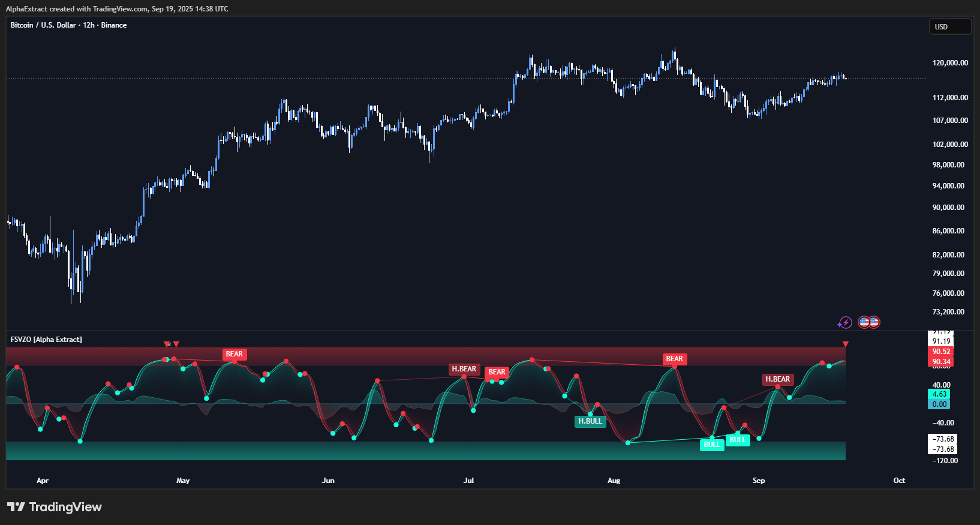
Task: Open the purple lightning bolt events icon
Action: tap(844, 323)
